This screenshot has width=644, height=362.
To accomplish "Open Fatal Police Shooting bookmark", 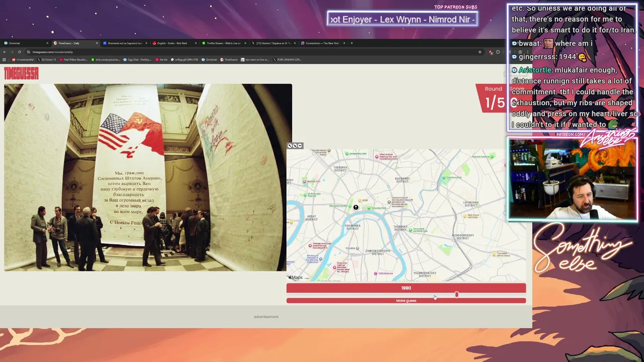I will pos(74,59).
